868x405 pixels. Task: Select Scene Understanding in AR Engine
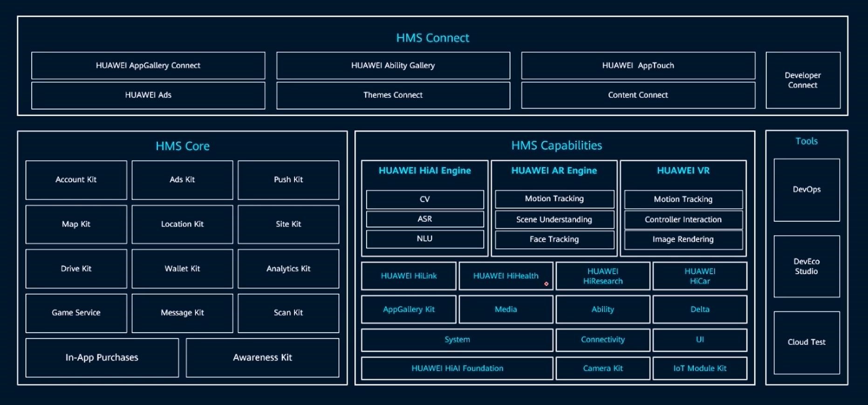(x=554, y=220)
